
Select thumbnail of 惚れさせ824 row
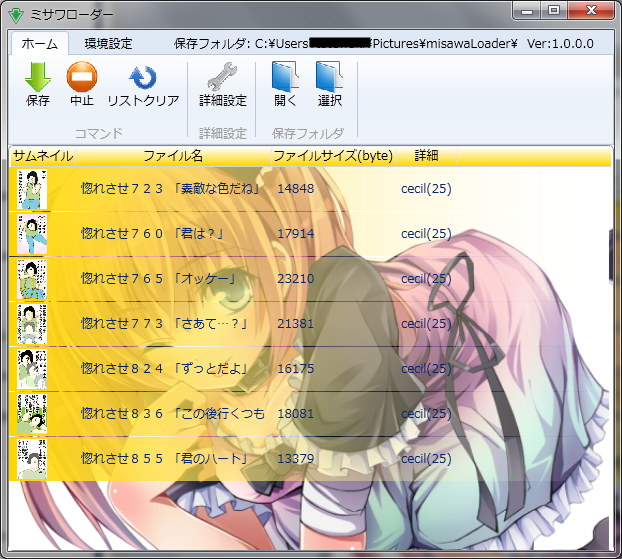click(32, 369)
